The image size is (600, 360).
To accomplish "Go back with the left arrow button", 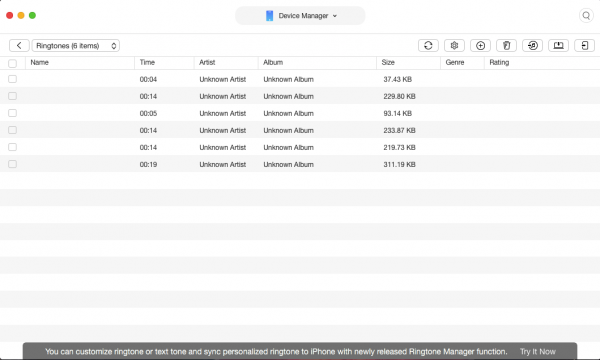I will pyautogui.click(x=19, y=46).
